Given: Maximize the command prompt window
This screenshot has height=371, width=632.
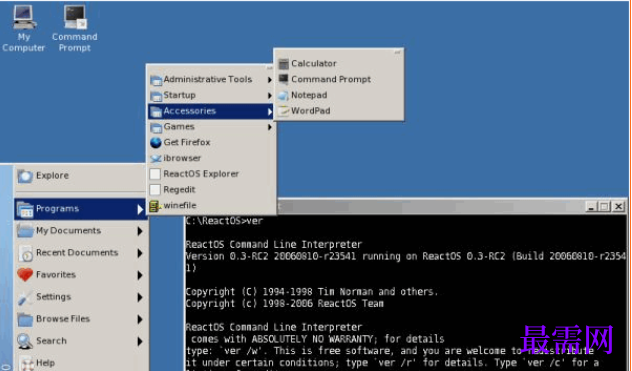Looking at the screenshot, I should (x=604, y=207).
